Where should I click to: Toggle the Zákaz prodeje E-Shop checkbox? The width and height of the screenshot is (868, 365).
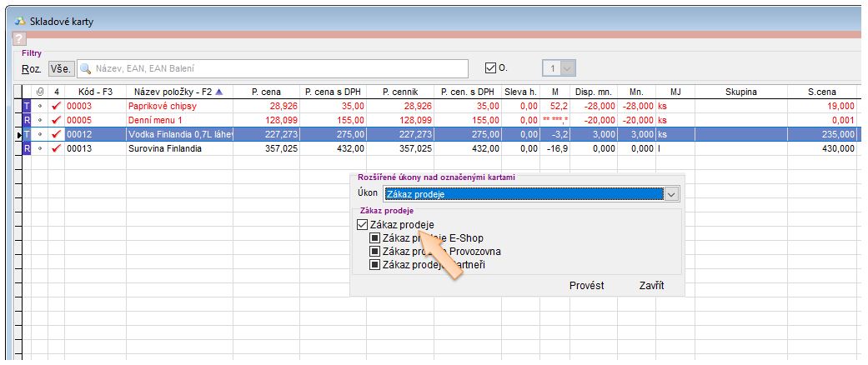tap(375, 238)
